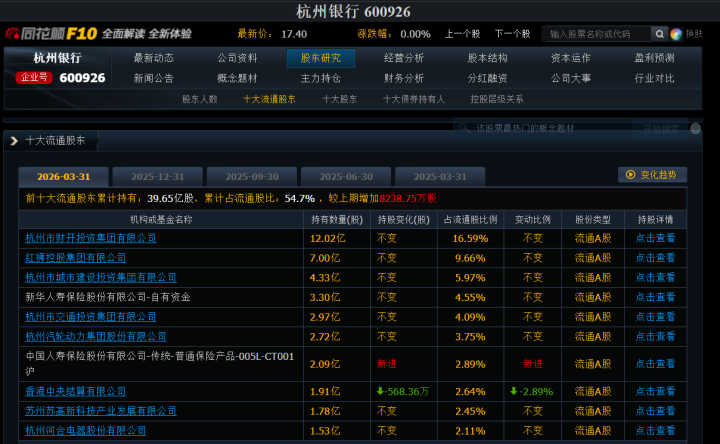
Task: Click the 同花顺 F10 logo
Action: (x=51, y=34)
